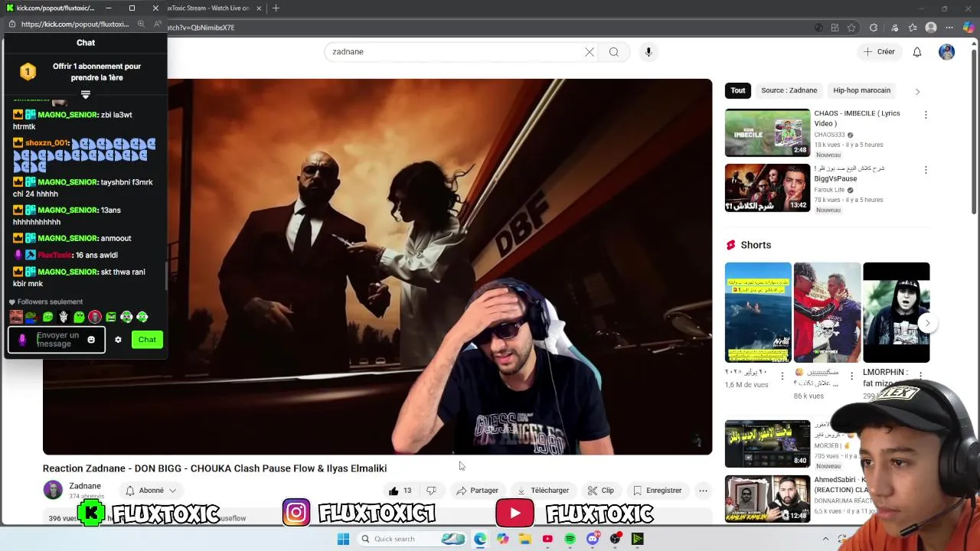
Task: Click the Kick chat message input
Action: tap(57, 340)
